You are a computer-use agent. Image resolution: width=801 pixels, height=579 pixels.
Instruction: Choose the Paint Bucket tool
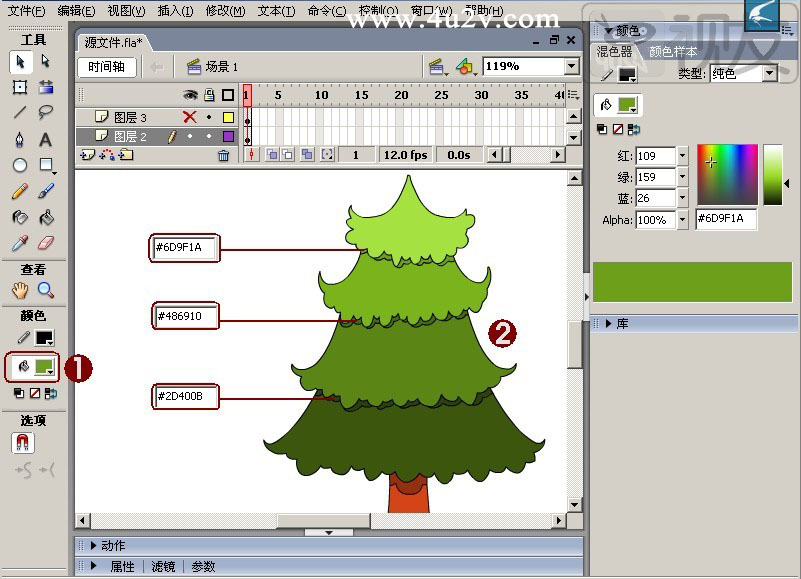pyautogui.click(x=45, y=217)
